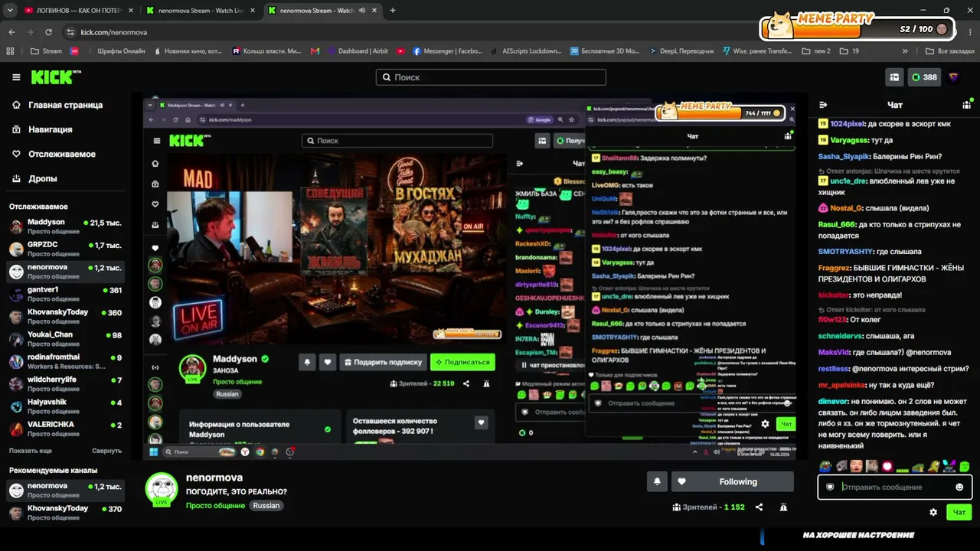Open the Gmail bookmark icon

[315, 51]
